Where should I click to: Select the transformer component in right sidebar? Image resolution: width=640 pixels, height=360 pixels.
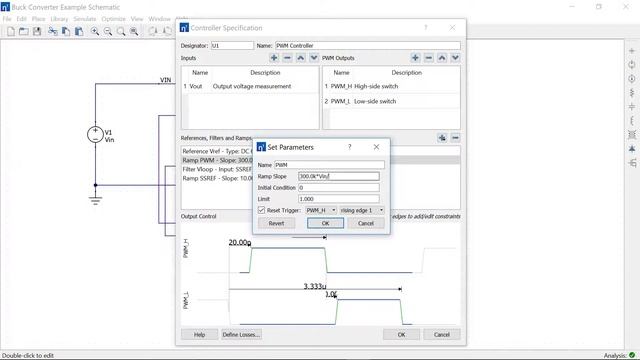point(632,135)
